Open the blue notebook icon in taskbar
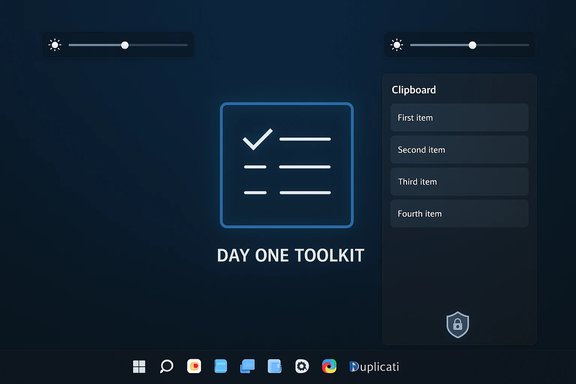Image resolution: width=576 pixels, height=384 pixels. pos(275,366)
